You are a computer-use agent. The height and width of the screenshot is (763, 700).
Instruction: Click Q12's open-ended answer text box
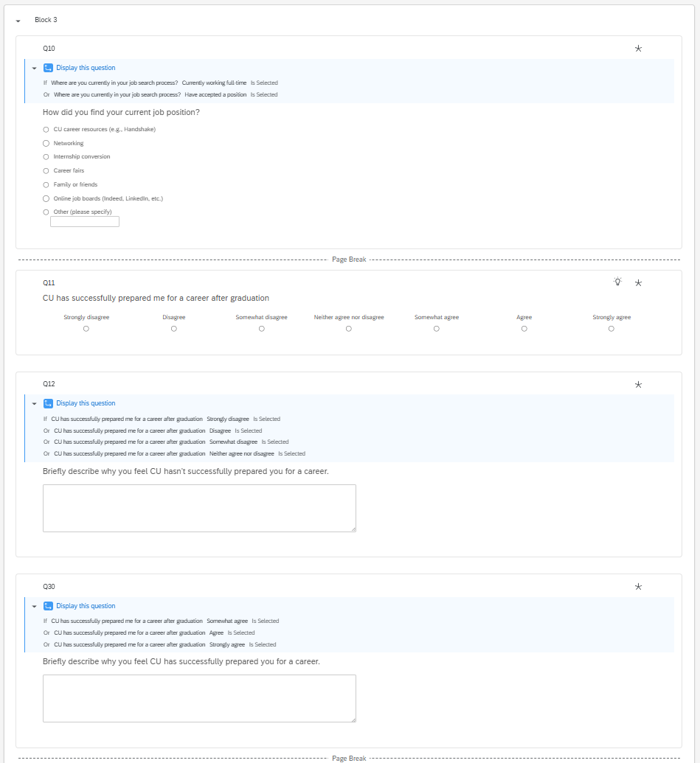pos(199,507)
